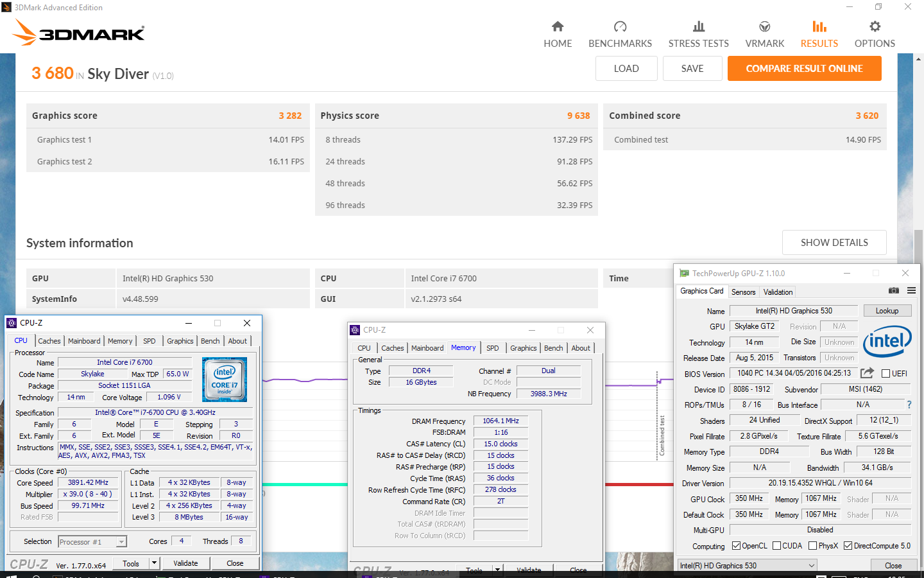The height and width of the screenshot is (578, 924).
Task: Switch to Mainboard tab in CPU-Z processor window
Action: pos(84,341)
